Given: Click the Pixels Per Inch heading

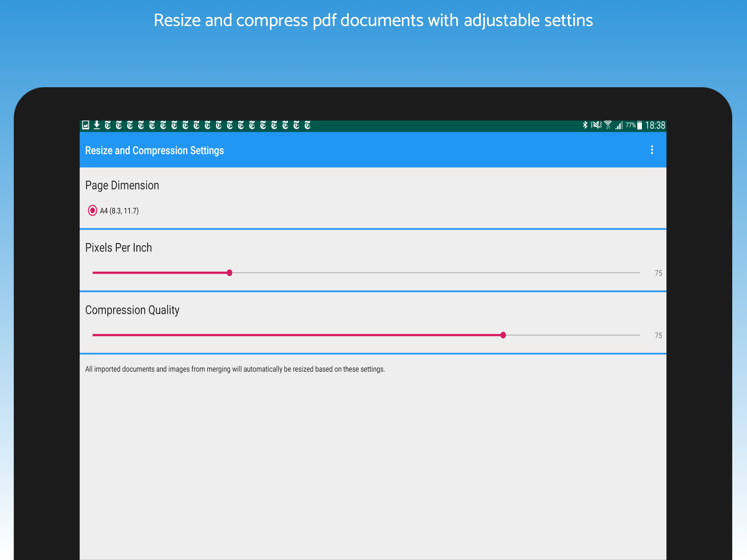Looking at the screenshot, I should [119, 247].
